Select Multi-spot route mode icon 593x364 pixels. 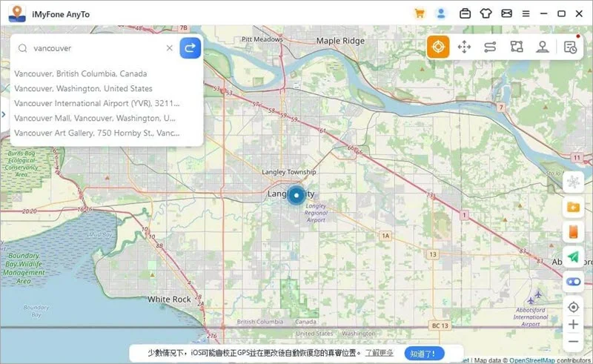[517, 47]
